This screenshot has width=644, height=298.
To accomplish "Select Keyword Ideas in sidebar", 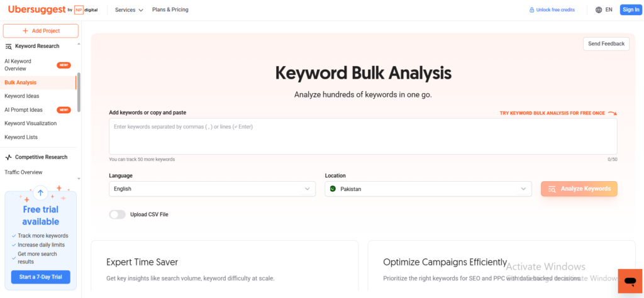I will tap(22, 96).
